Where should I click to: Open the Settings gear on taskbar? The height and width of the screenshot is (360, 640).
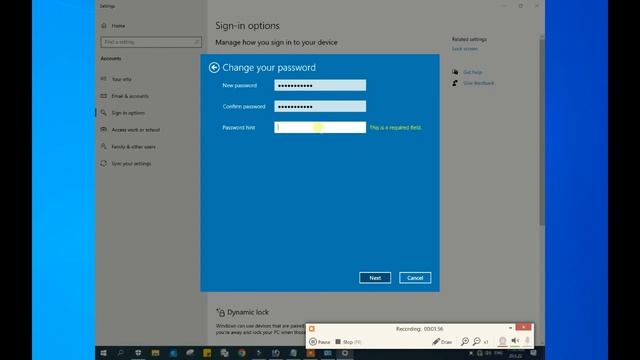click(x=345, y=353)
